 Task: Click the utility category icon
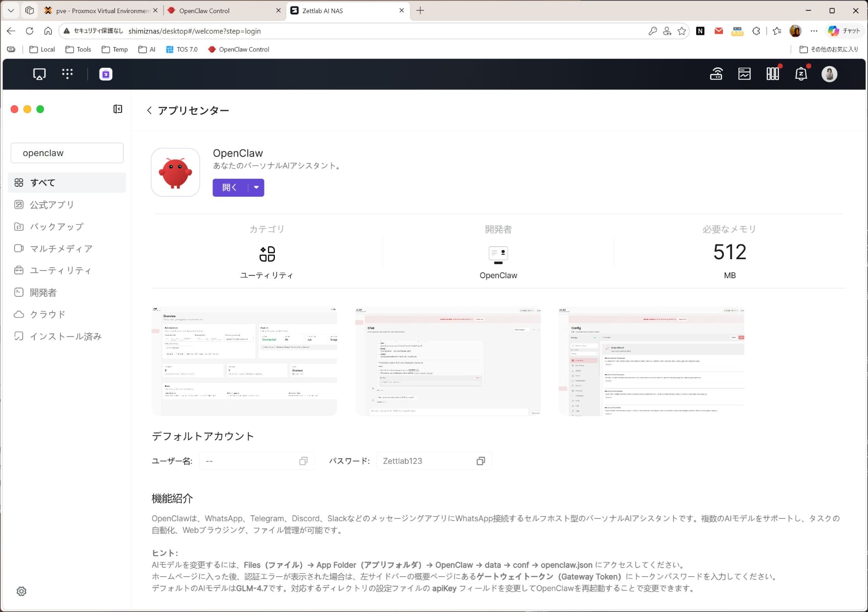(267, 254)
